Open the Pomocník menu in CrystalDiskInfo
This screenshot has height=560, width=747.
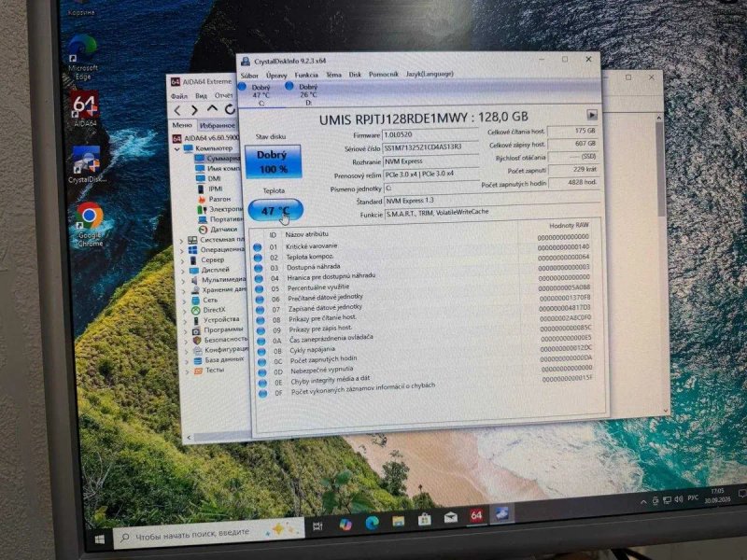(384, 75)
